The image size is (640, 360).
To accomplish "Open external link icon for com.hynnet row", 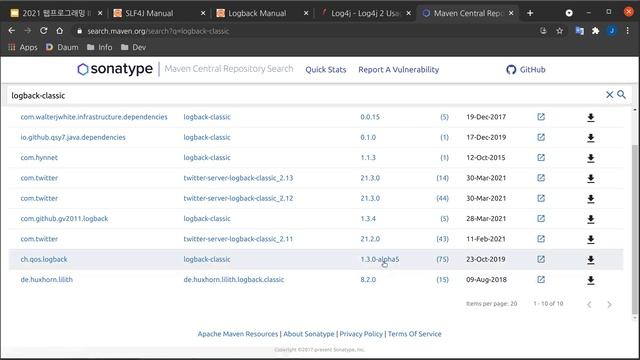I will click(541, 158).
